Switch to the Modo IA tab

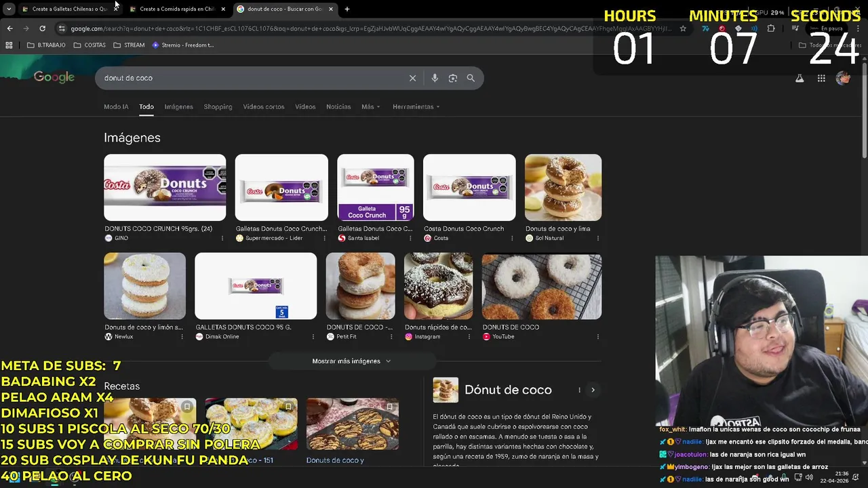(116, 106)
